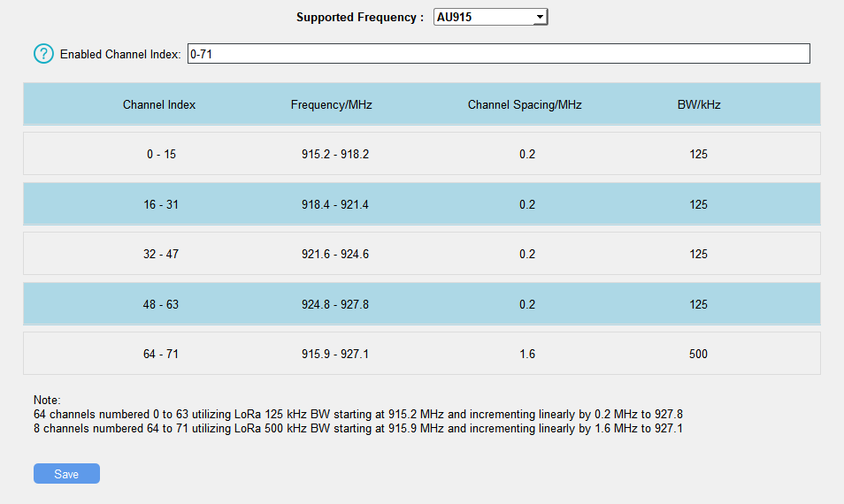
Task: Click the 918.4 - 921.4 frequency cell
Action: click(335, 204)
